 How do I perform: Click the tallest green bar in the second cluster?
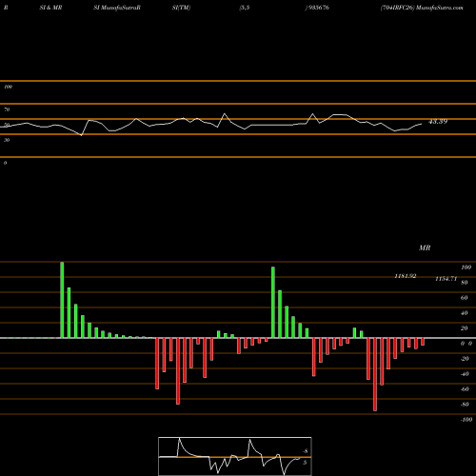tap(273, 303)
